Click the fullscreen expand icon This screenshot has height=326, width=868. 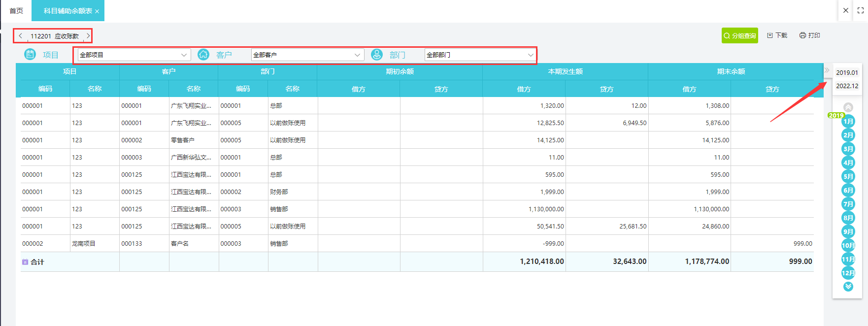861,10
